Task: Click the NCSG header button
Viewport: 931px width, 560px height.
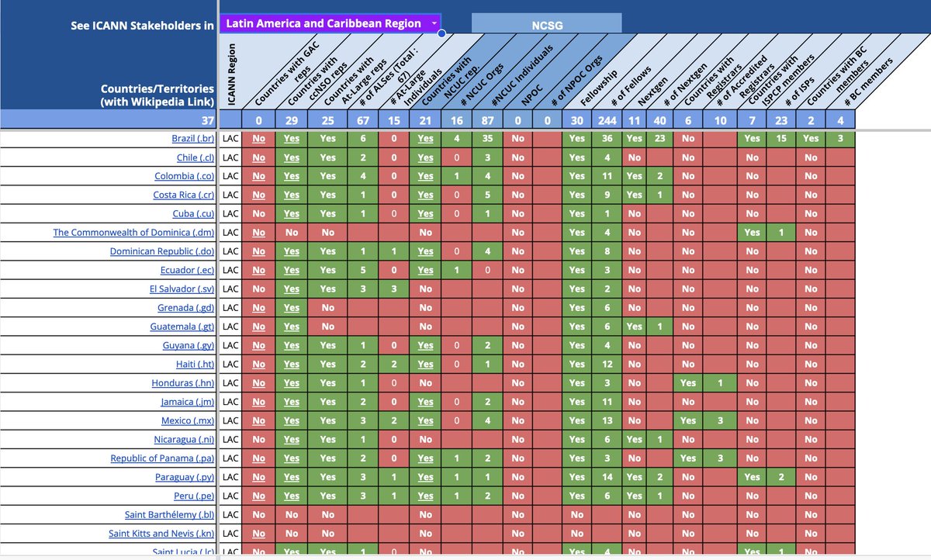Action: coord(545,22)
